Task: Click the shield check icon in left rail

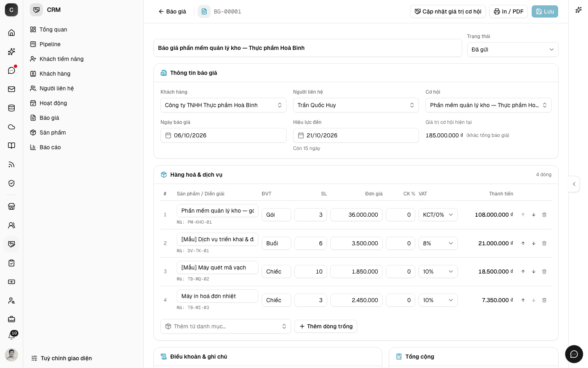Action: (x=11, y=183)
